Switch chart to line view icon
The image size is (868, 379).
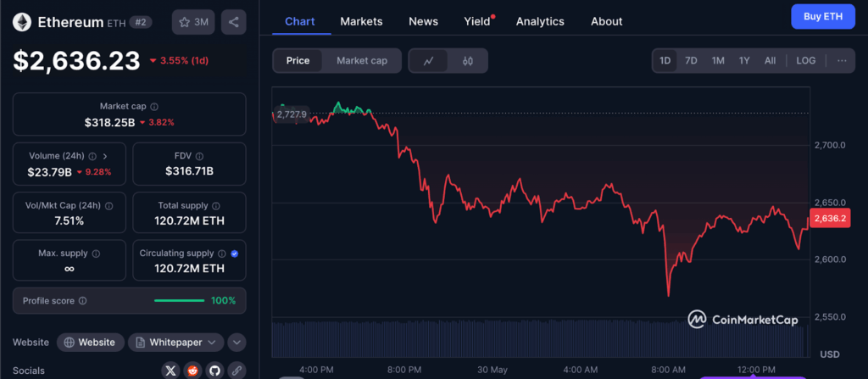point(429,60)
